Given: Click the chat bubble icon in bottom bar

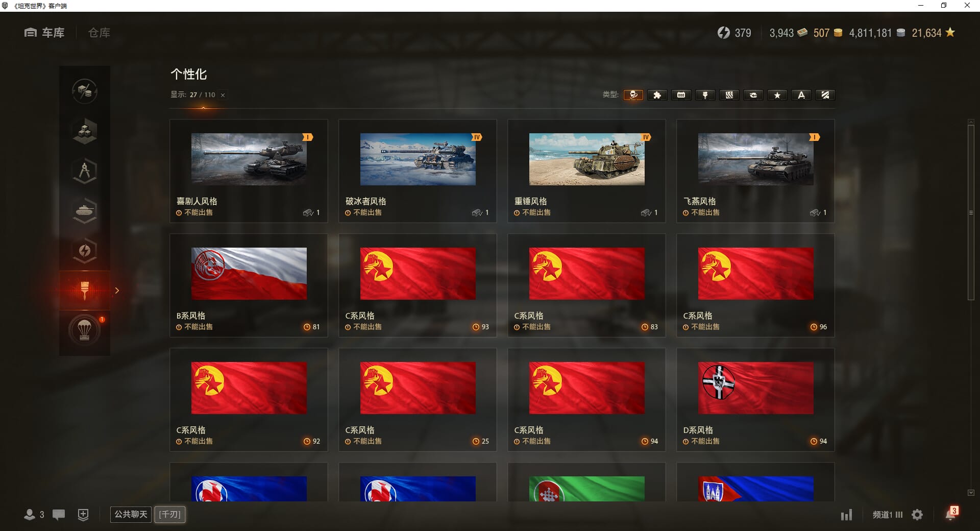Looking at the screenshot, I should [x=59, y=515].
